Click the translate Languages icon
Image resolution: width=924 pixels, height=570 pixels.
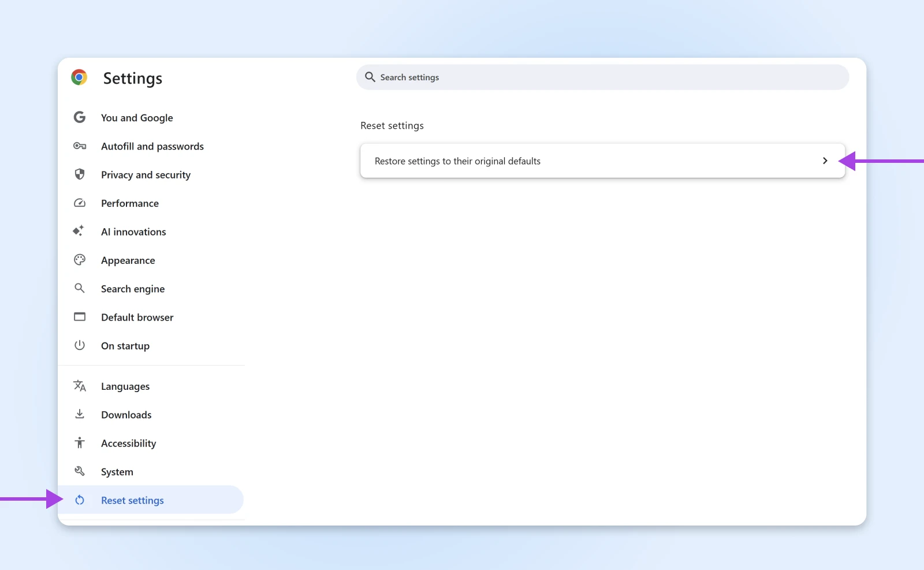tap(80, 386)
